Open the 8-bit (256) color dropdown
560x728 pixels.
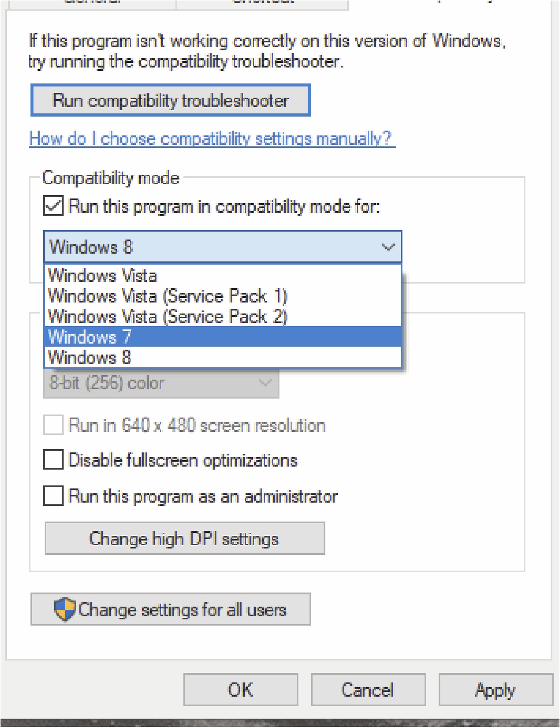pos(161,383)
